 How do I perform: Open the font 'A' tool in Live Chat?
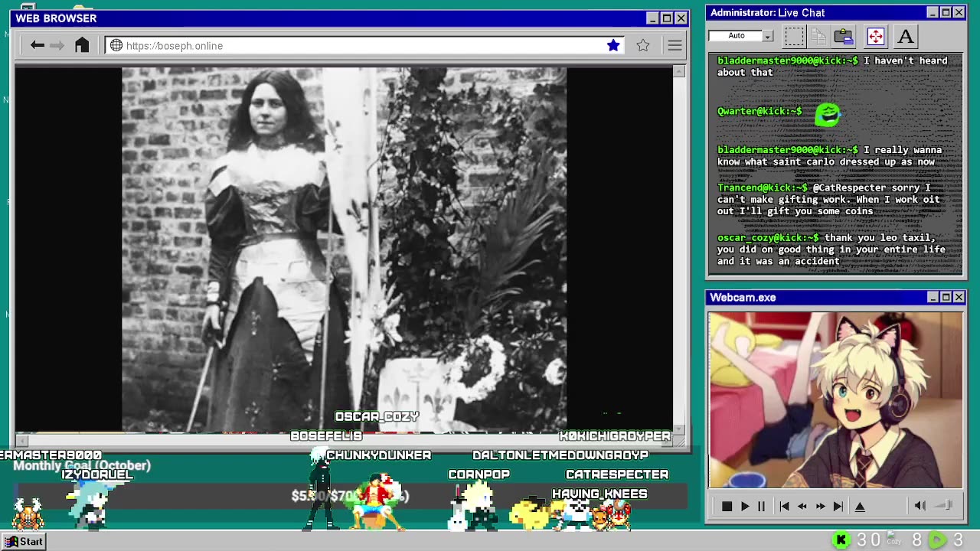[x=906, y=36]
